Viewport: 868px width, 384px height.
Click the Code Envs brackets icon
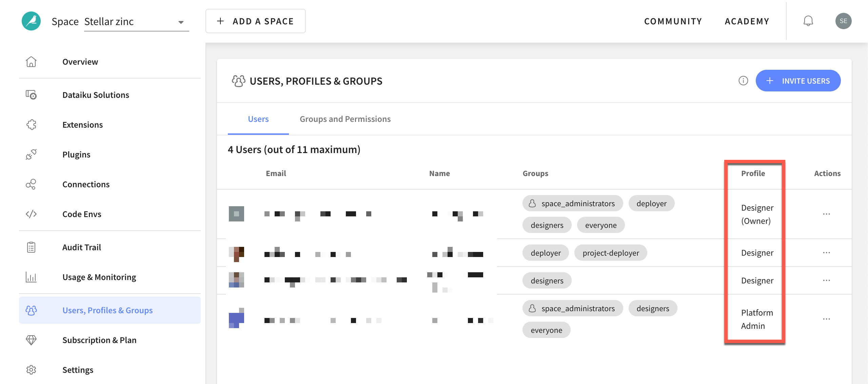click(x=31, y=214)
